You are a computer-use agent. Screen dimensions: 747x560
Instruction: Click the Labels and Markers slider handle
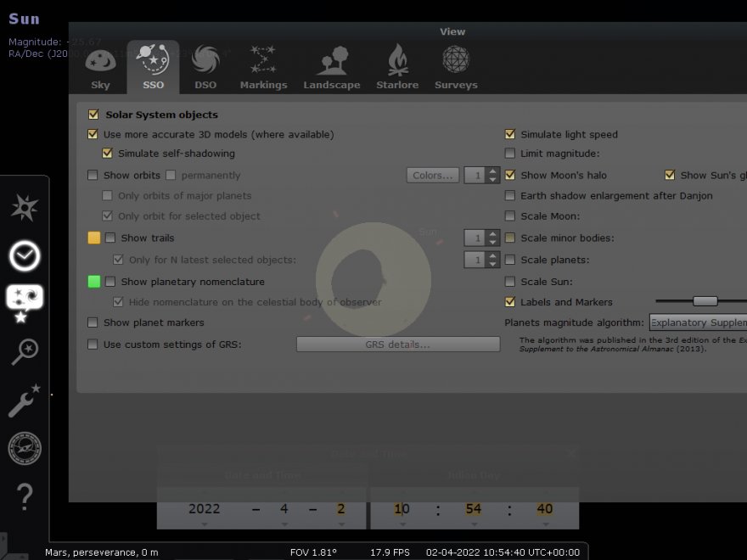tap(705, 301)
